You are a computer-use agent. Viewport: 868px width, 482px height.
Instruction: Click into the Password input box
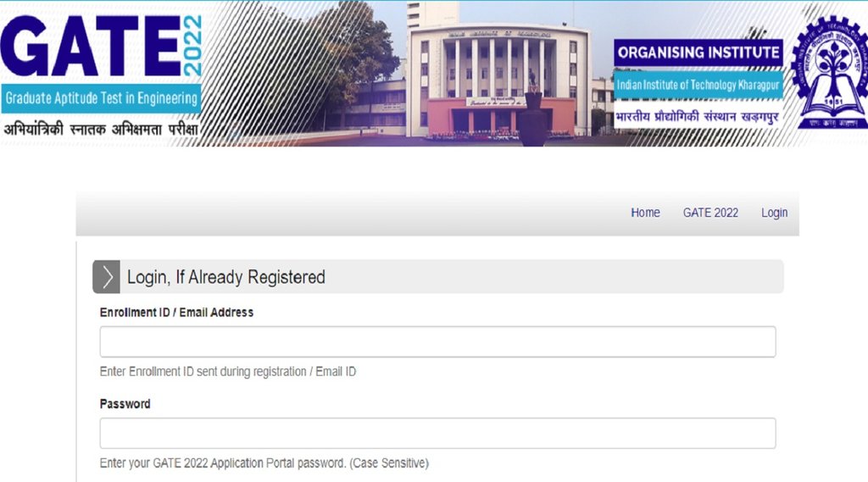pos(437,433)
